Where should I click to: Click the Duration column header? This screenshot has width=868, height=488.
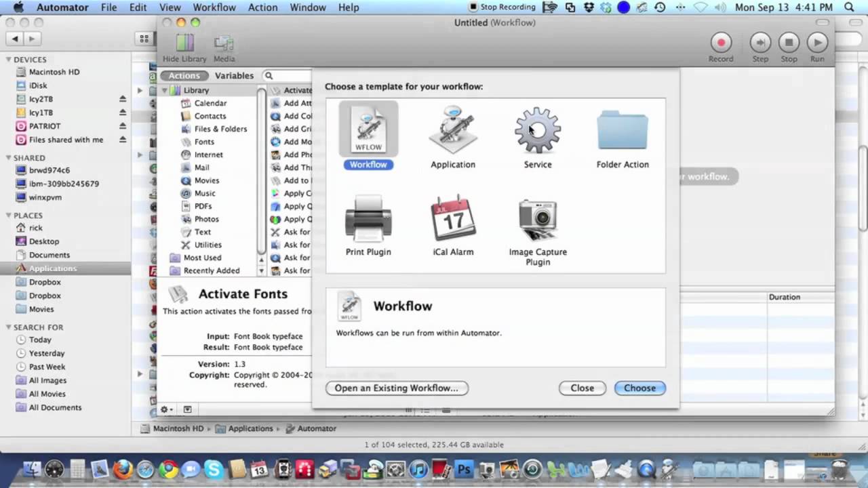pos(785,297)
